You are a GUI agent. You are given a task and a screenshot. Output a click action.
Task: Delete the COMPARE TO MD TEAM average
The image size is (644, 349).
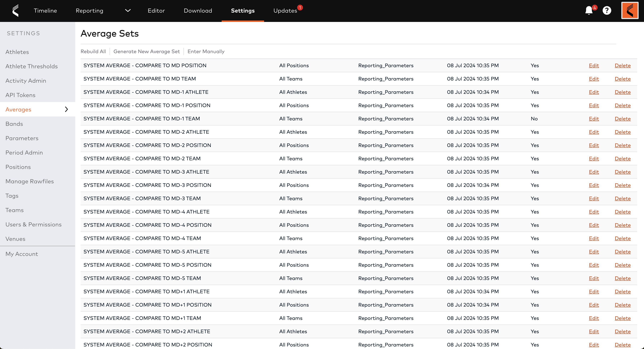pos(622,79)
